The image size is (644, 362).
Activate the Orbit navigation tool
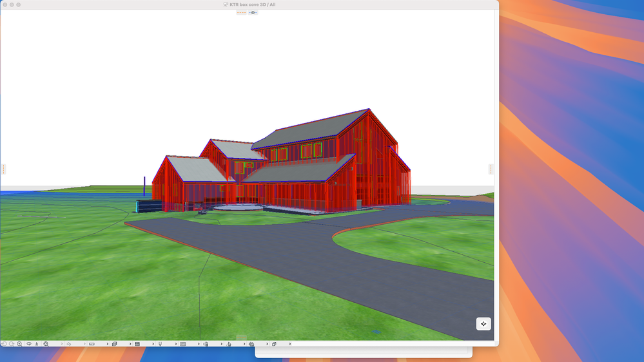29,344
